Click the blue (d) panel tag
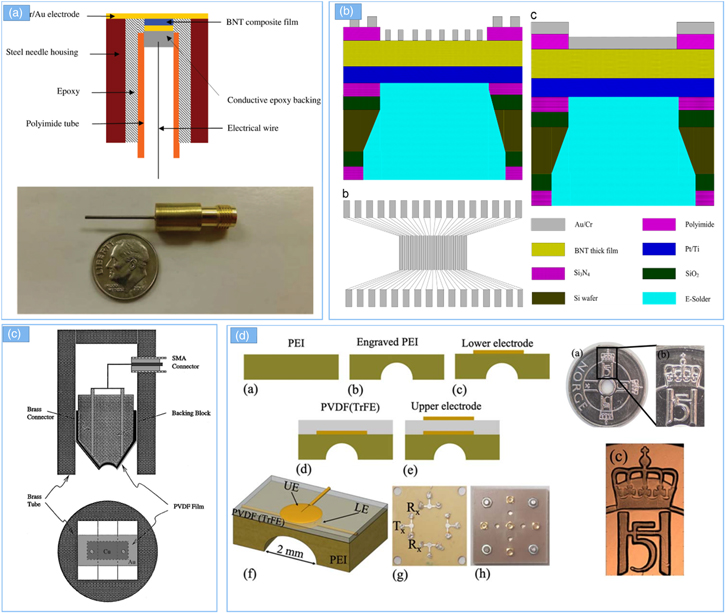Screen dimensions: 725x613 pos(244,336)
